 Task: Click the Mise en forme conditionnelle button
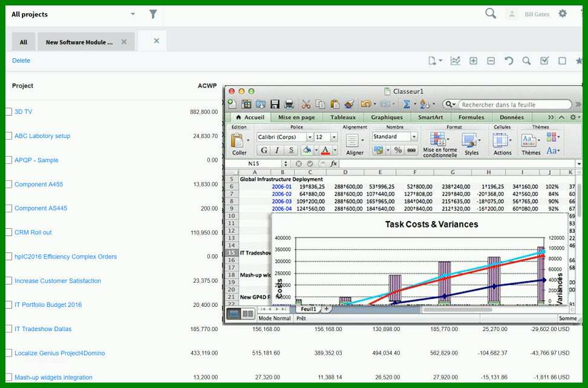(x=440, y=145)
